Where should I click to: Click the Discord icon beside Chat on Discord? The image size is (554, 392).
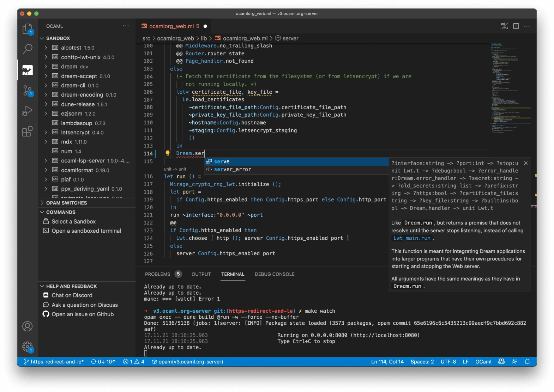(x=46, y=295)
